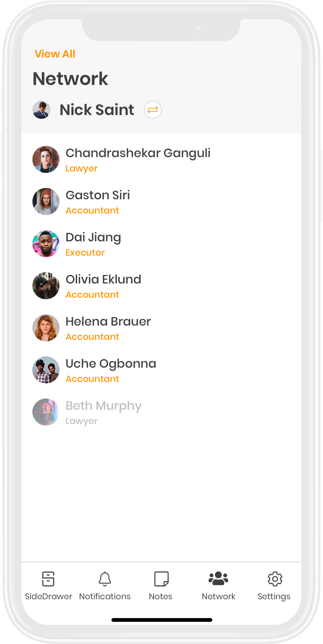
Task: Select Uche Ogbonna from the list
Action: tap(161, 370)
